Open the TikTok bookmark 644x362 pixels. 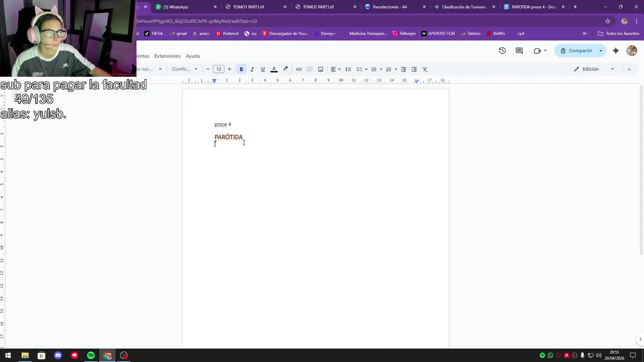(x=153, y=34)
